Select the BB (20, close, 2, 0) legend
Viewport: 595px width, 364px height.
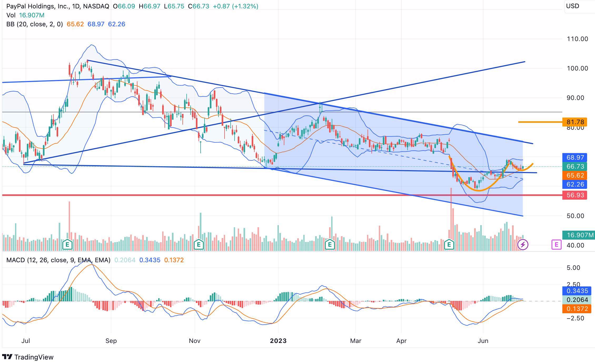[x=34, y=24]
